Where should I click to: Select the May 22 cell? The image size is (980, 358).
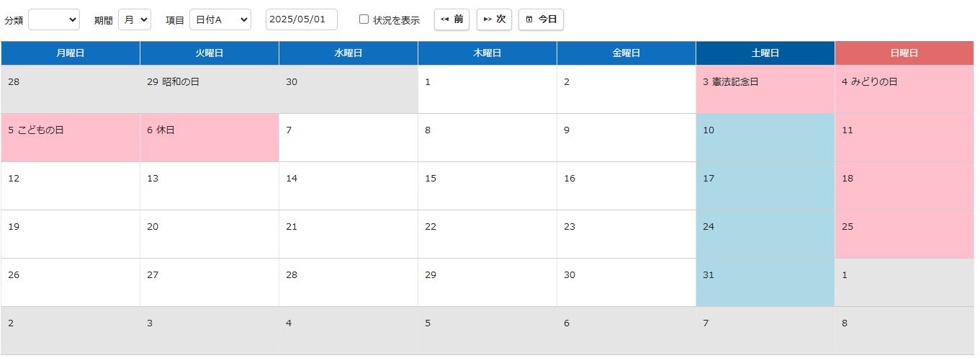tap(487, 234)
